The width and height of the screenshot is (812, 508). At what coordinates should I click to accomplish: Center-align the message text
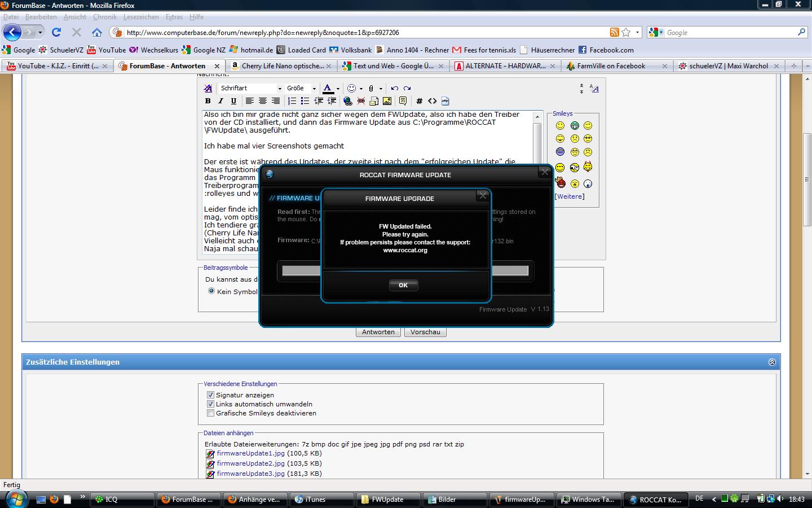(x=262, y=101)
